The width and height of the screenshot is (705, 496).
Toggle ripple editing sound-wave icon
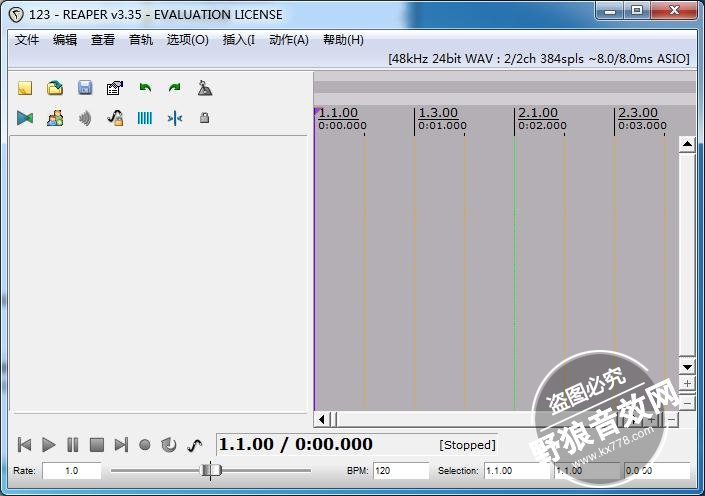tap(85, 118)
